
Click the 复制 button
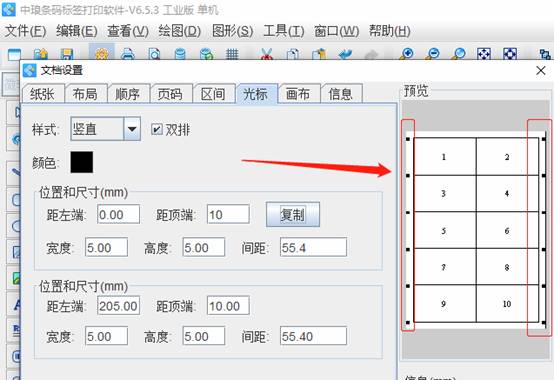[x=293, y=214]
